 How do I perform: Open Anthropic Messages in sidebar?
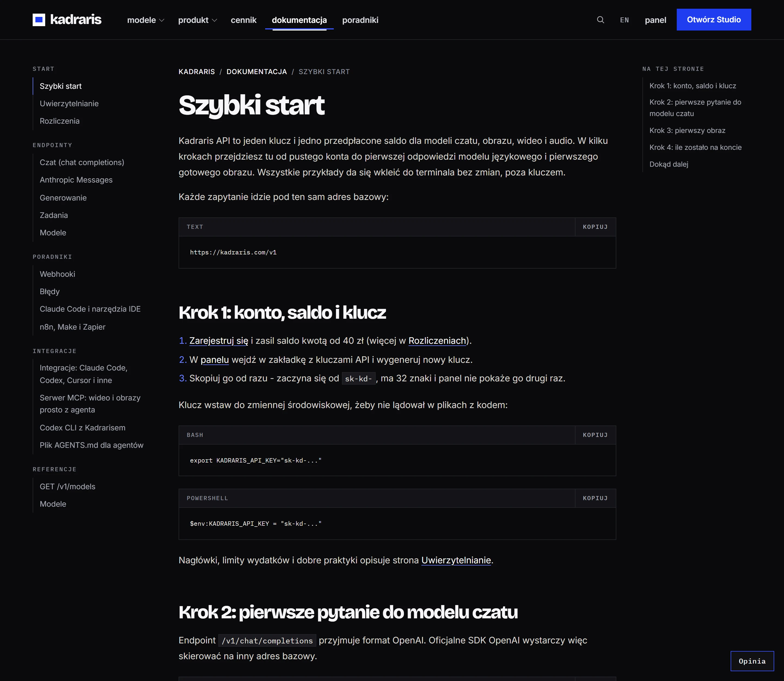76,180
